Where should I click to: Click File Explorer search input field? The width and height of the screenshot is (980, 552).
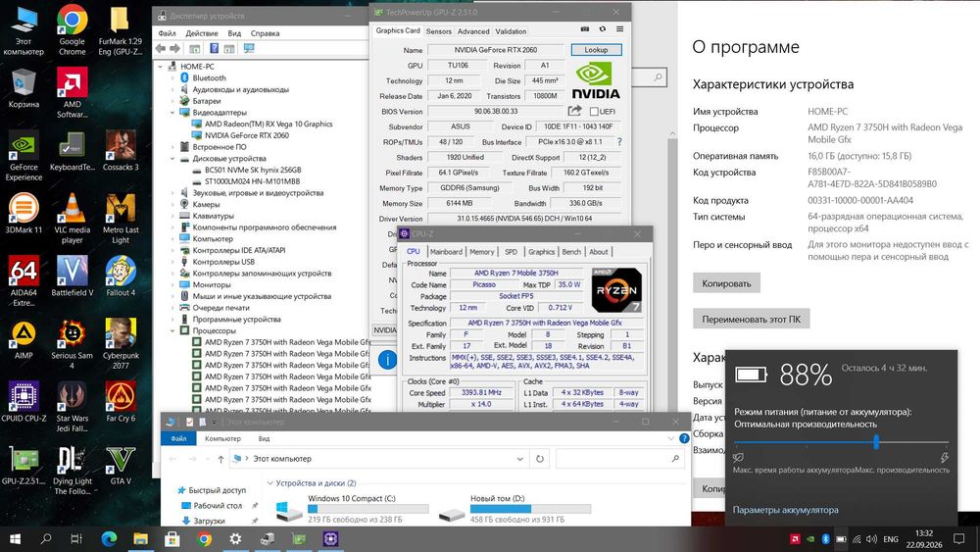coord(619,459)
